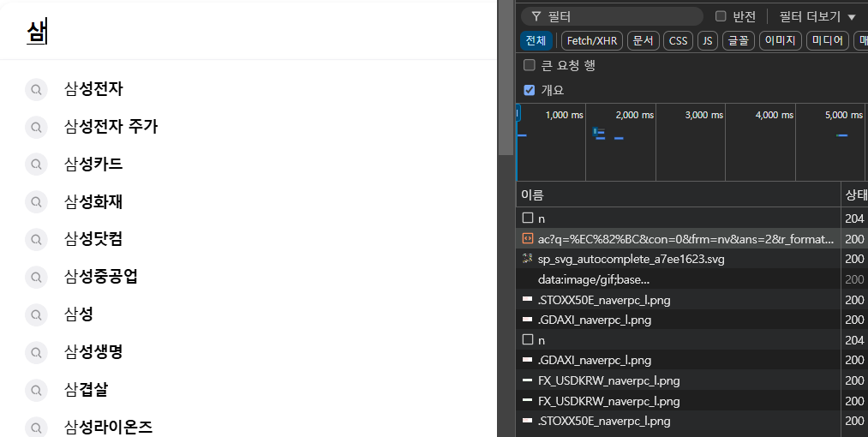868x437 pixels.
Task: Click the search icon beside 삼성생명
Action: [36, 352]
